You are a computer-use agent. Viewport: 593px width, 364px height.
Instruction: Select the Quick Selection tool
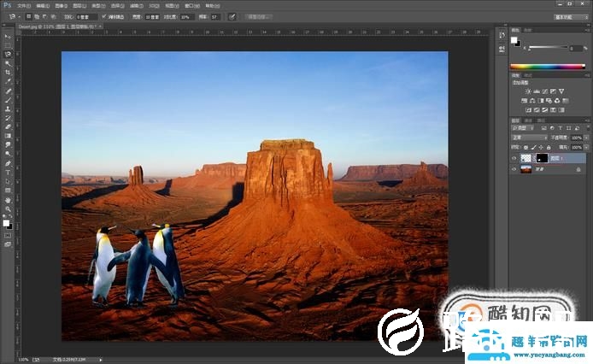(x=8, y=63)
